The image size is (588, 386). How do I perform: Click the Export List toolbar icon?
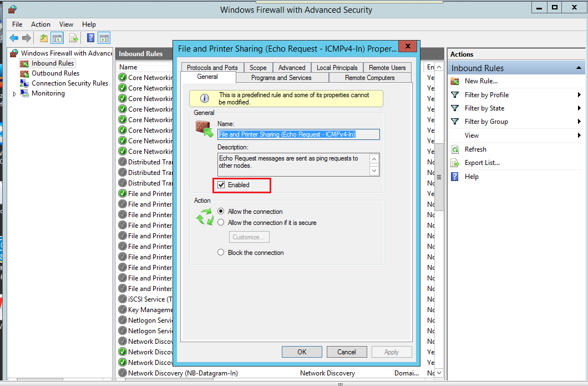point(74,38)
